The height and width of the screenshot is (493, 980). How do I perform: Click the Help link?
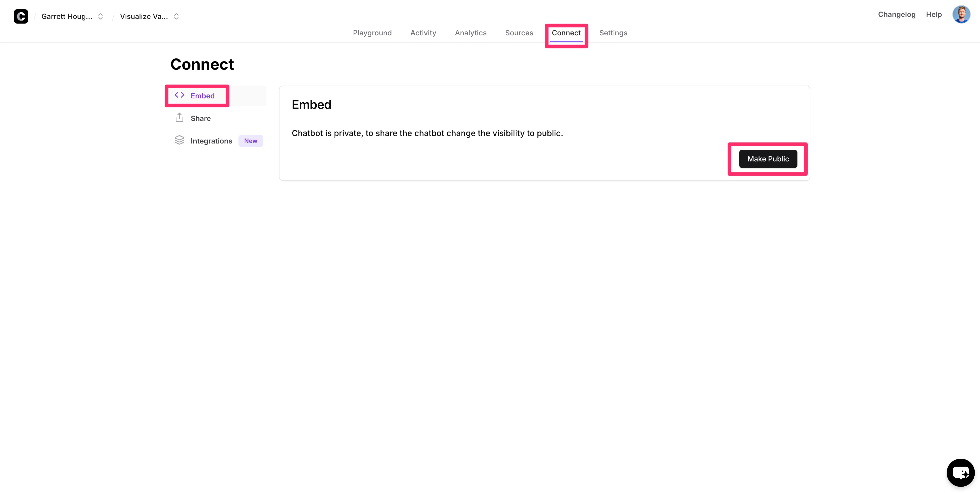[933, 14]
